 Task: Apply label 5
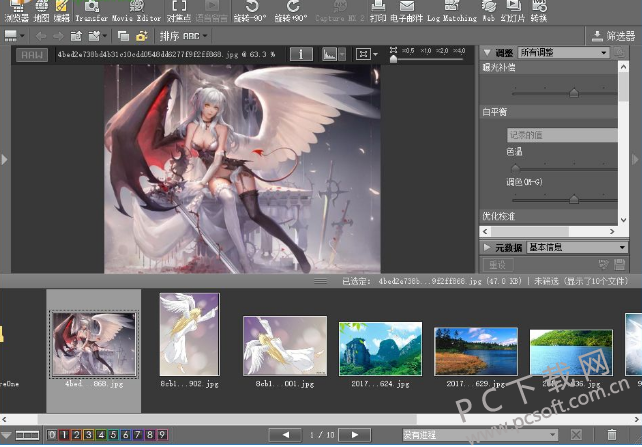coord(113,434)
